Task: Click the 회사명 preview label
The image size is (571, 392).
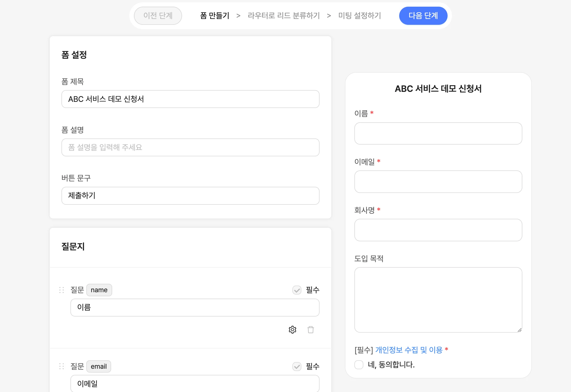Action: click(x=364, y=210)
